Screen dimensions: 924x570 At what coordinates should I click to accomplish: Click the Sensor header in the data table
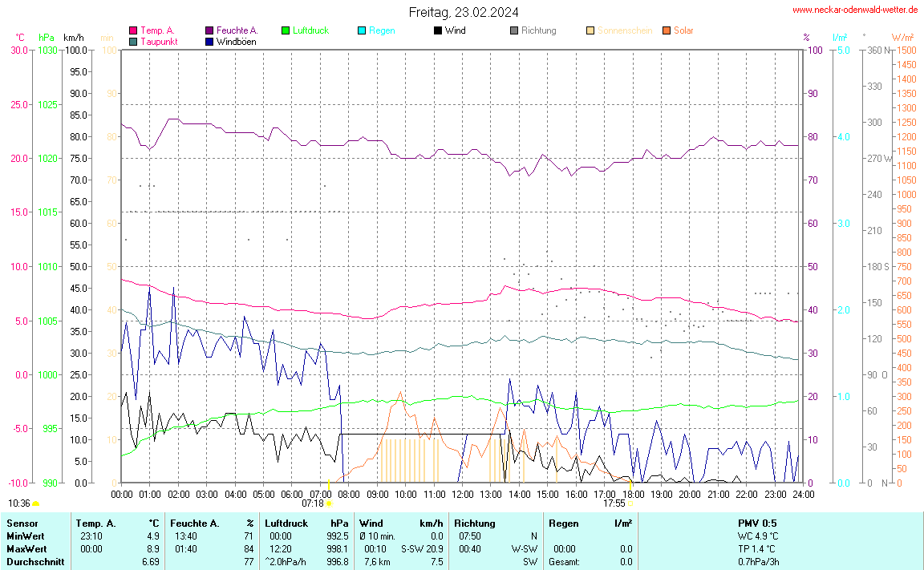click(x=22, y=524)
